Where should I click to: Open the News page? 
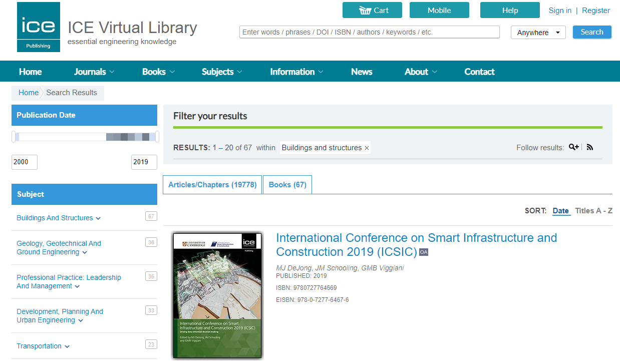pos(362,72)
